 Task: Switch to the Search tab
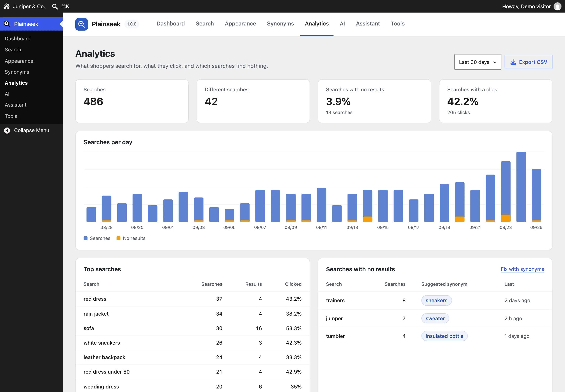point(205,24)
